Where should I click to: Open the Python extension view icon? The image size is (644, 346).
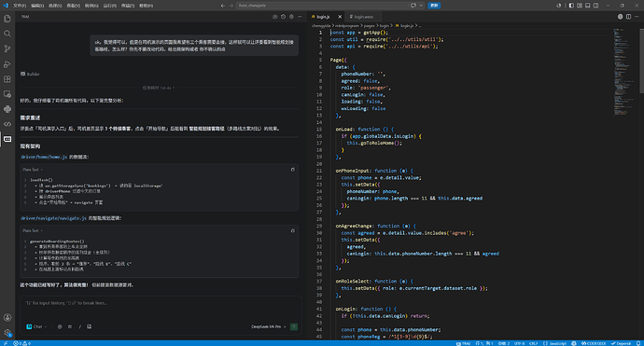click(7, 109)
